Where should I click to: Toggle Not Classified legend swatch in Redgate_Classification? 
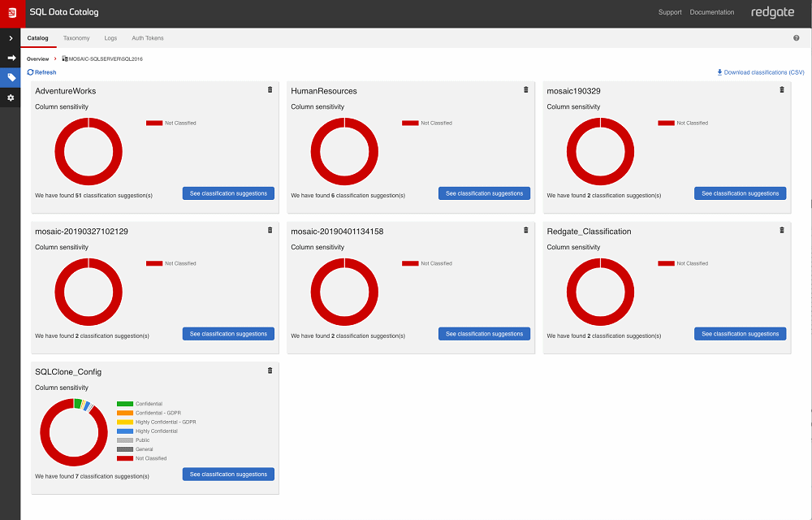(x=666, y=263)
